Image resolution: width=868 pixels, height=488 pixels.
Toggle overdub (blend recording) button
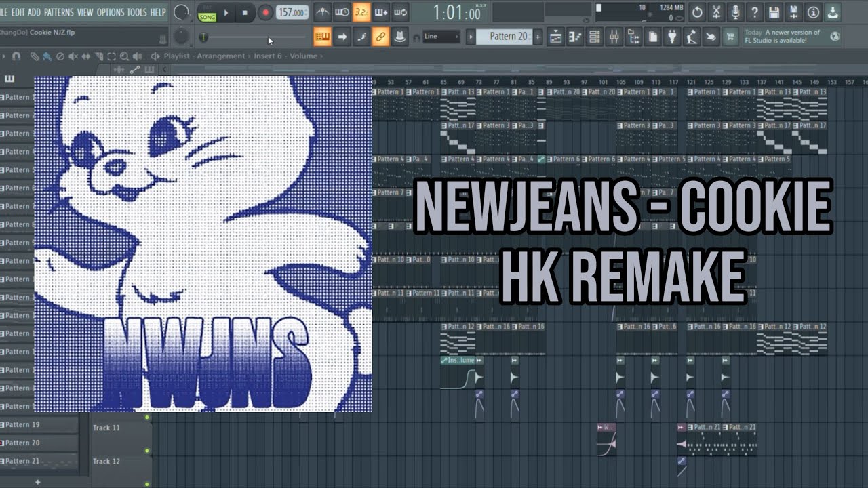[x=381, y=12]
